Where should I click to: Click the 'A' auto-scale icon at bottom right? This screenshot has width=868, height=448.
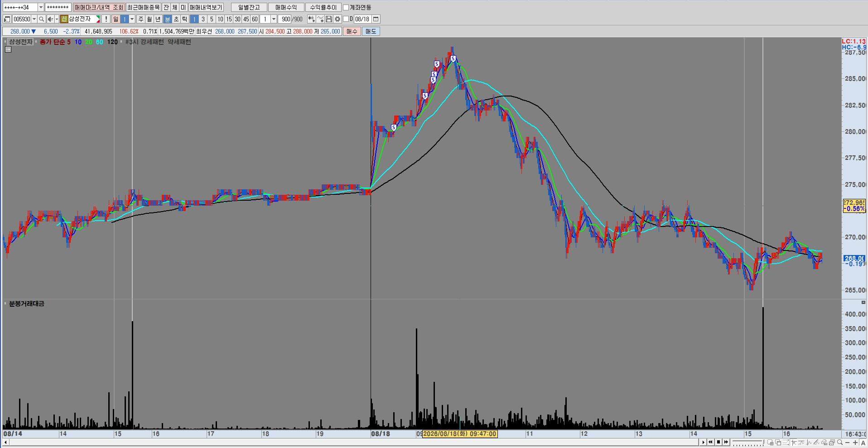pos(863,443)
